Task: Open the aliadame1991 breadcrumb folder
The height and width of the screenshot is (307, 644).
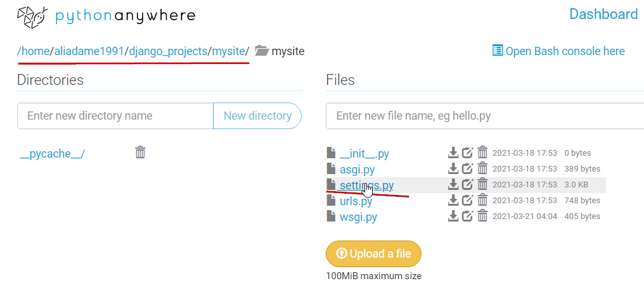Action: (x=89, y=51)
